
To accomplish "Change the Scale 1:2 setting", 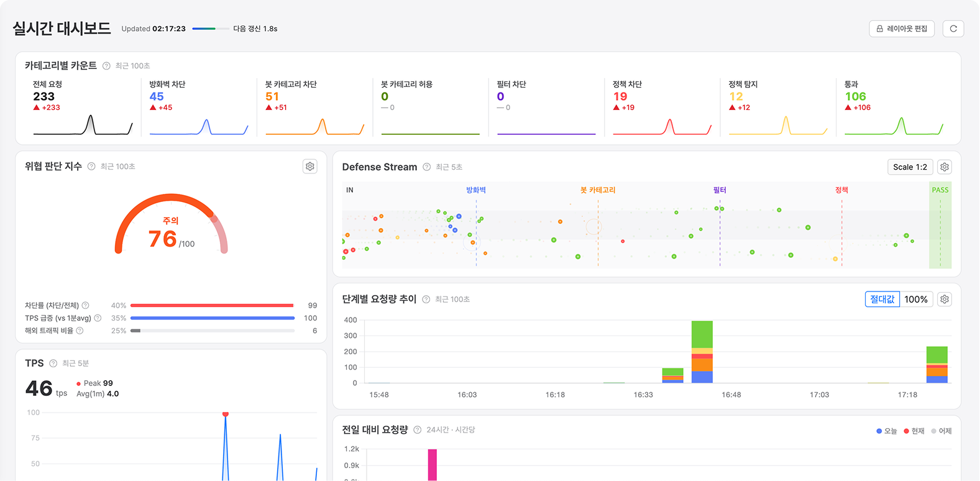I will [910, 167].
